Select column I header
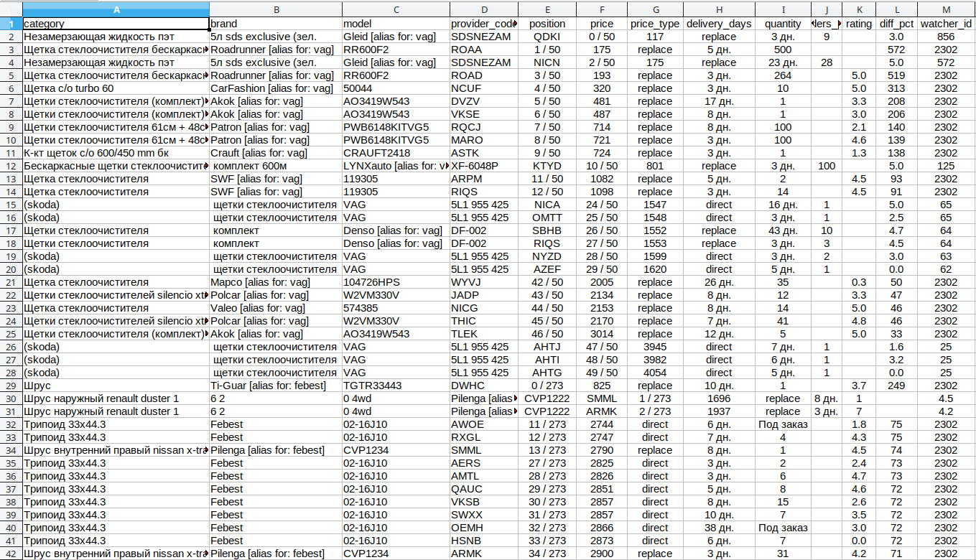This screenshot has width=976, height=560. (783, 10)
